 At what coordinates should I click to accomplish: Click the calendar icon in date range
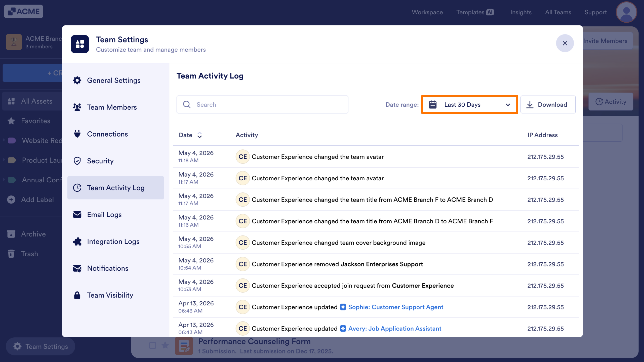point(433,104)
